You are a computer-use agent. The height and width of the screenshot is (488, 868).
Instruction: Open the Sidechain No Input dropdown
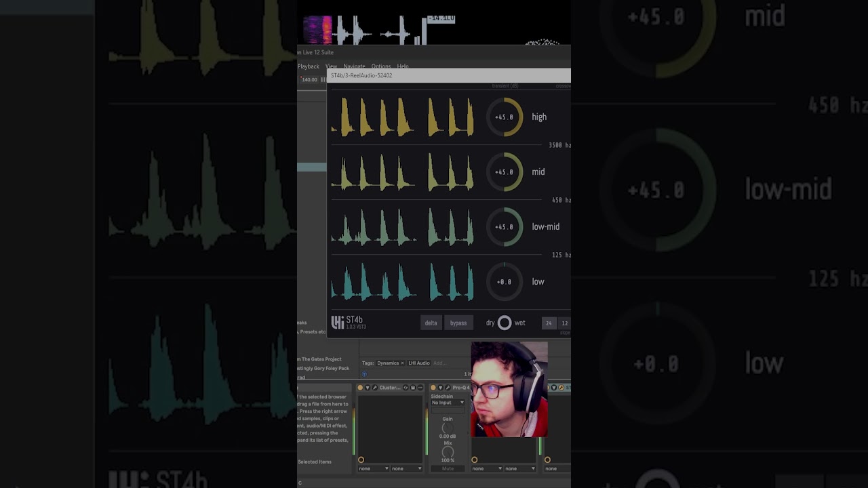(448, 403)
